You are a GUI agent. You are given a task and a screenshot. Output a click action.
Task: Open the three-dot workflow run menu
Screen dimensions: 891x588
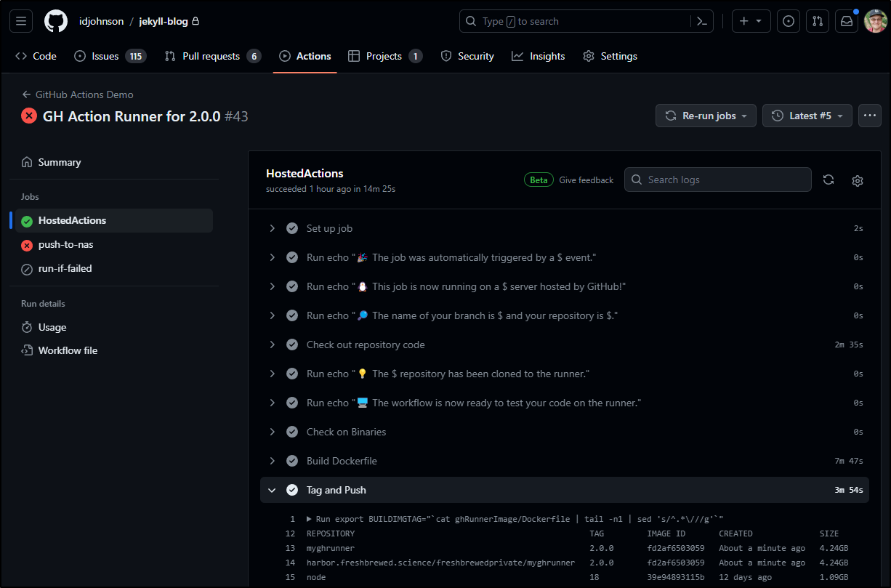coord(870,116)
